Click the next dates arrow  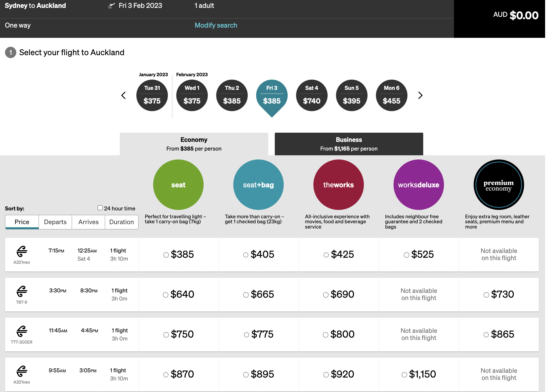click(x=420, y=95)
